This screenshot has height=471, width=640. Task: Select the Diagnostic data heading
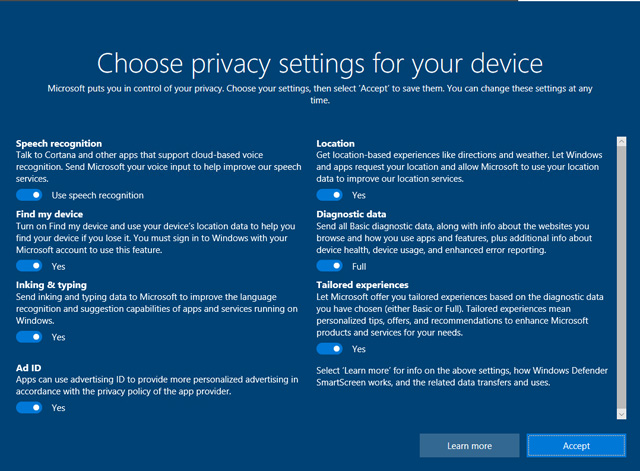[351, 214]
